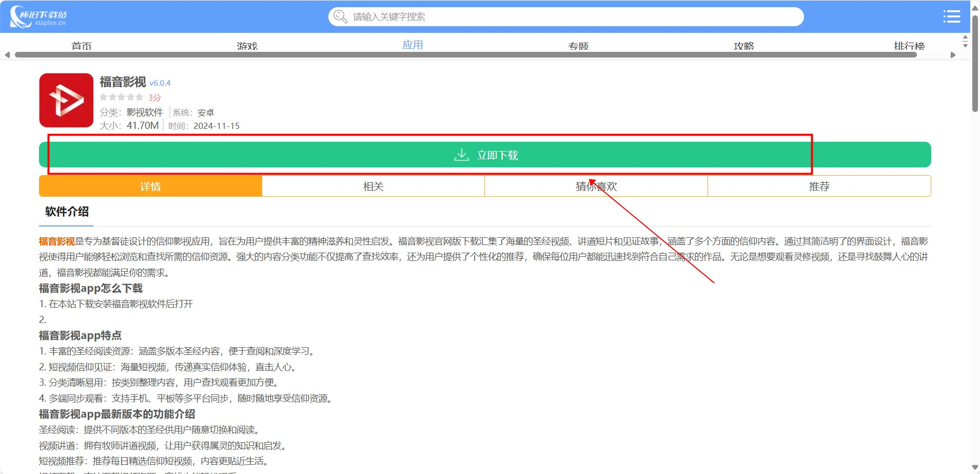Click the 影视软件 category value
Image resolution: width=980 pixels, height=474 pixels.
coord(145,112)
